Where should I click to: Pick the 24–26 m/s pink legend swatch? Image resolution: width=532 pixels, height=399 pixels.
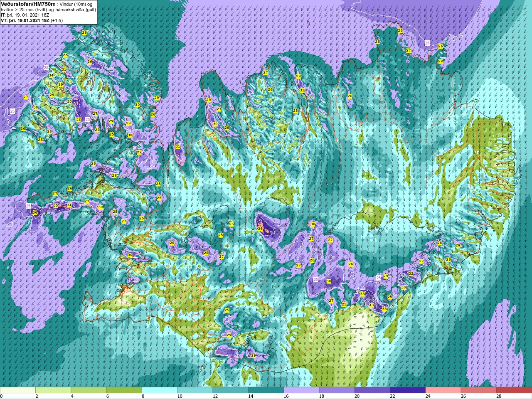tap(443, 390)
